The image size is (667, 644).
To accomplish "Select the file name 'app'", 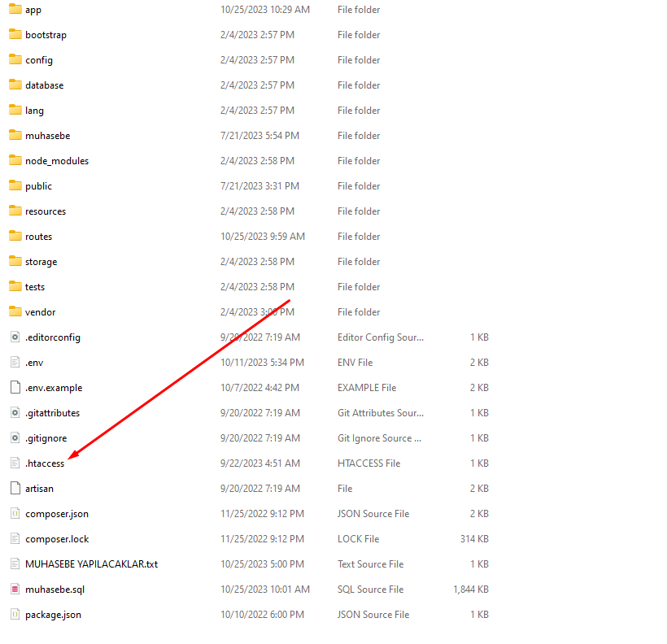I will pyautogui.click(x=33, y=11).
